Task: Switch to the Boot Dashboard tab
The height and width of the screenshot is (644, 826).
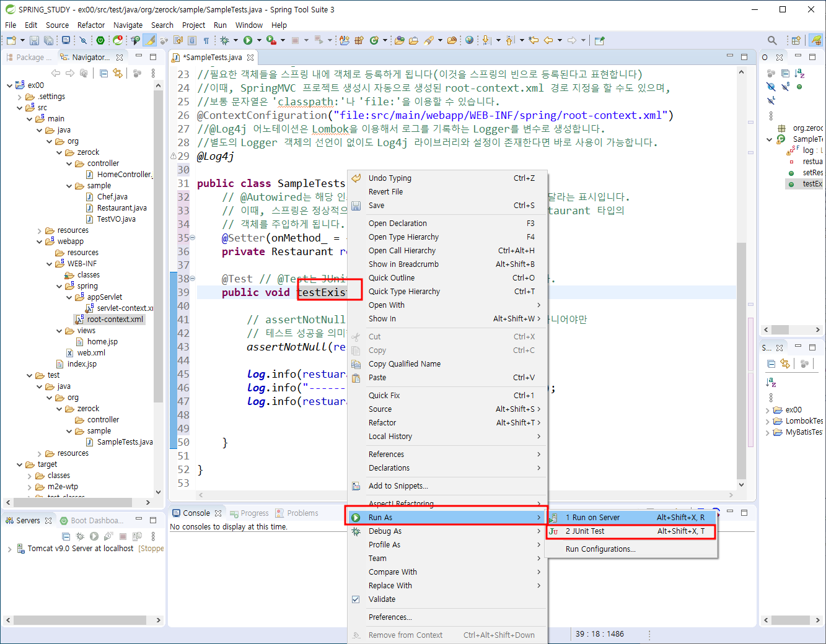Action: point(91,521)
